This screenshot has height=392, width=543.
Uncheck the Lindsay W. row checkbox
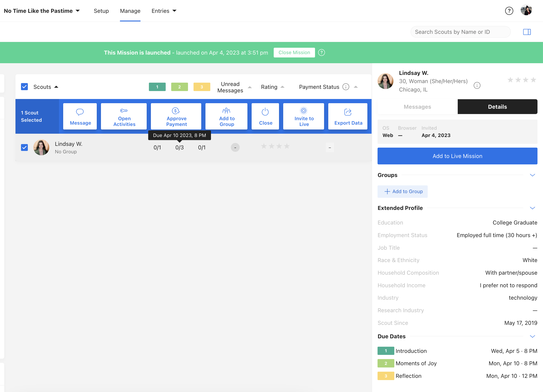25,148
